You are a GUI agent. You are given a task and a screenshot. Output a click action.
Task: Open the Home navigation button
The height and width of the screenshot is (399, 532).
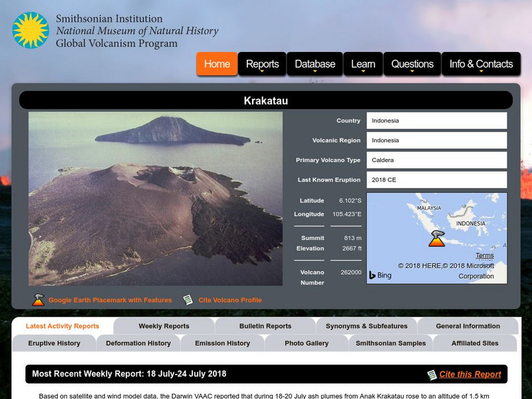click(x=217, y=64)
